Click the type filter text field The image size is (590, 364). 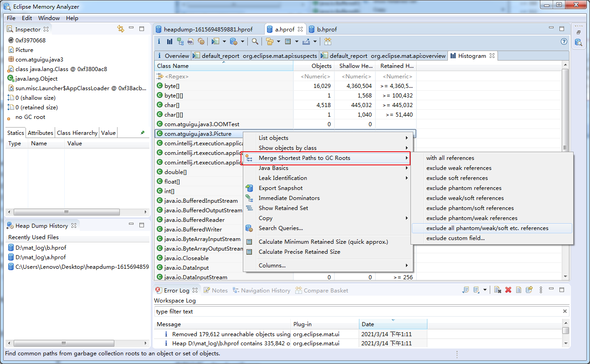pos(358,312)
